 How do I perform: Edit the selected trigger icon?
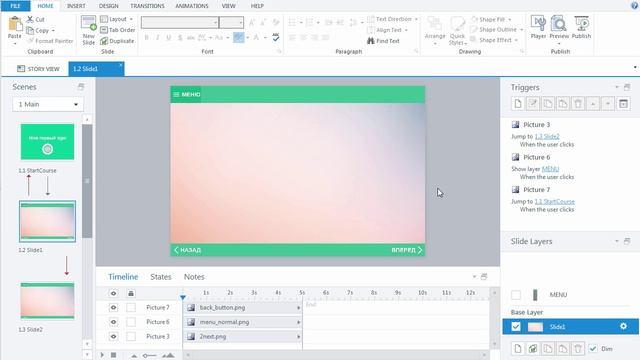533,104
